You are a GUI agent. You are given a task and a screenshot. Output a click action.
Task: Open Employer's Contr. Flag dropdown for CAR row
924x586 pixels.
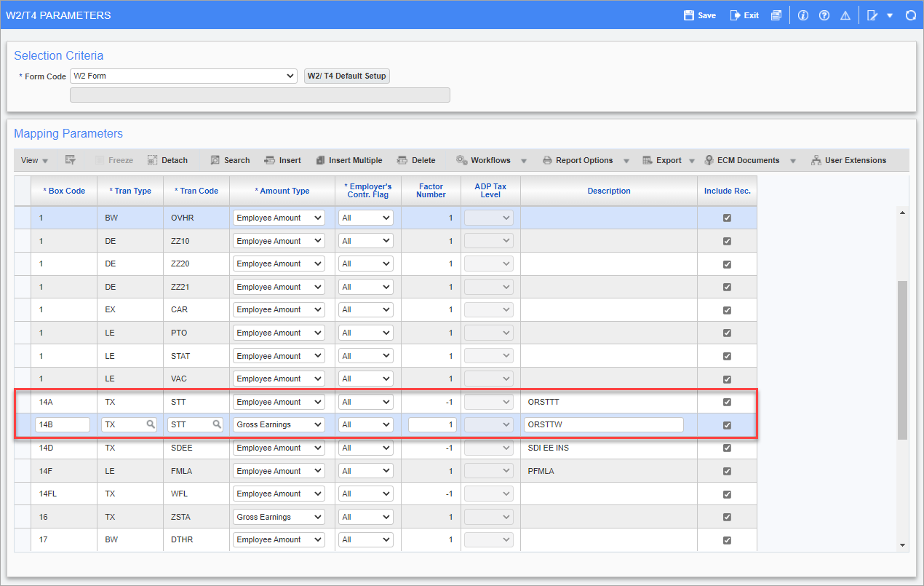tap(385, 310)
